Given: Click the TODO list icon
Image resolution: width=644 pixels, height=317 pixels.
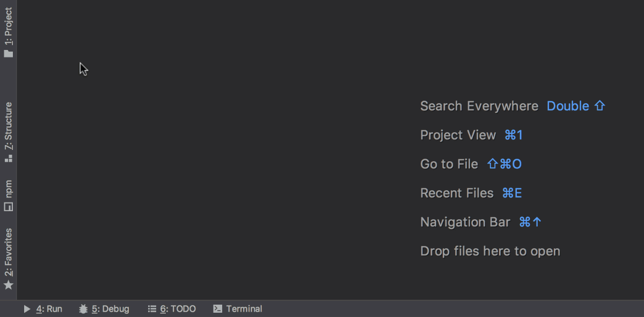Looking at the screenshot, I should [x=152, y=309].
